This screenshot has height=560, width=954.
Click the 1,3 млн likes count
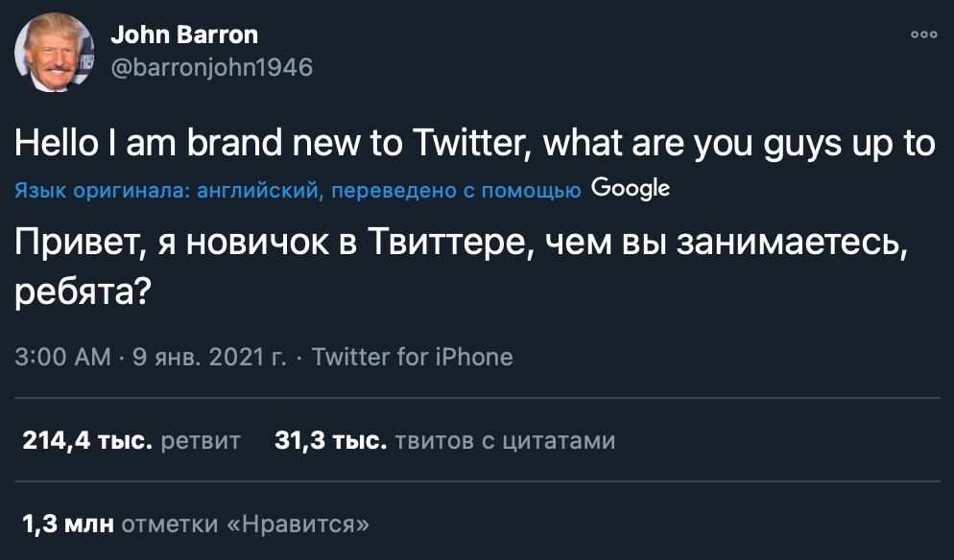point(67,524)
